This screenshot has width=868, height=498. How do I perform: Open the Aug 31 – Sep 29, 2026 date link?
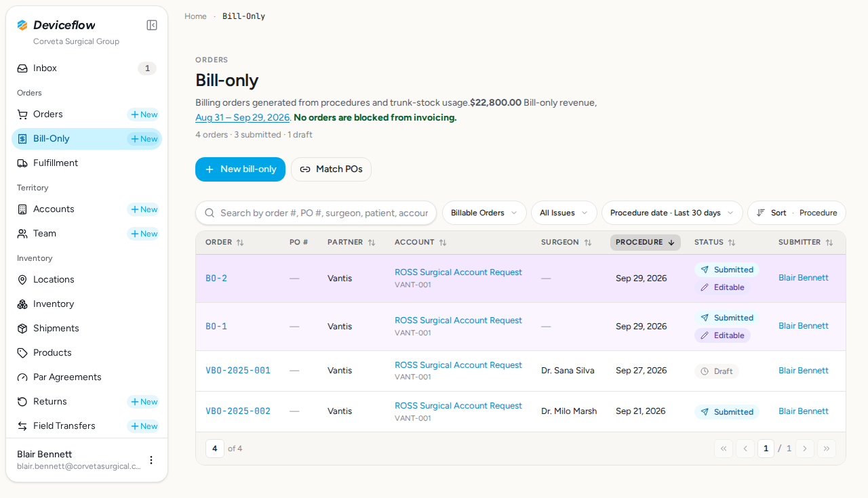click(x=243, y=118)
